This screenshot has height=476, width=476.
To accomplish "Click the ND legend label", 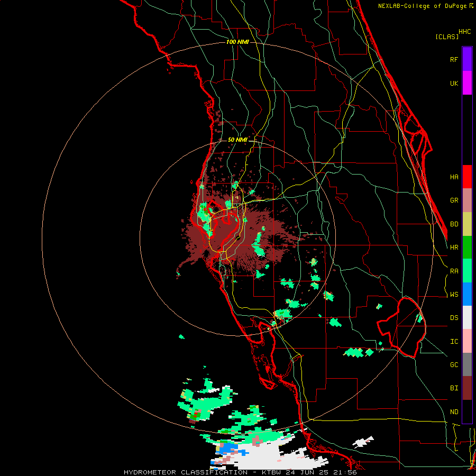I will click(454, 412).
